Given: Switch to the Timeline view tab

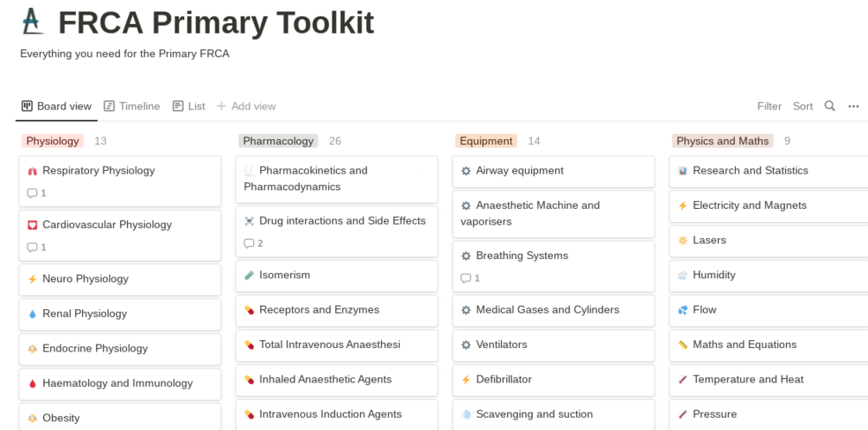Looking at the screenshot, I should click(132, 106).
